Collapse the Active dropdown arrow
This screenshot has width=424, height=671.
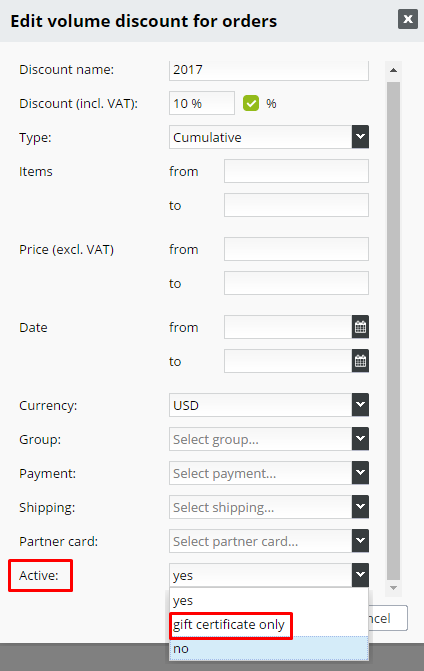pos(360,575)
